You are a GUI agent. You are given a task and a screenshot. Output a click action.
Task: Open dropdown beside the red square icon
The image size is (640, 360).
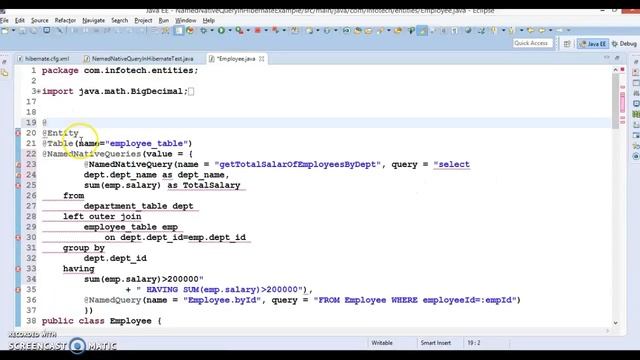point(266,31)
